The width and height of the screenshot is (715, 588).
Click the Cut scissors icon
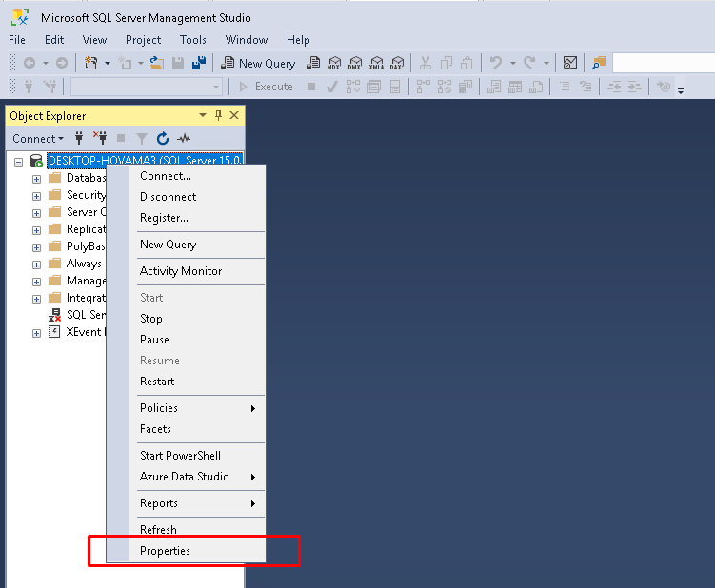[x=425, y=63]
